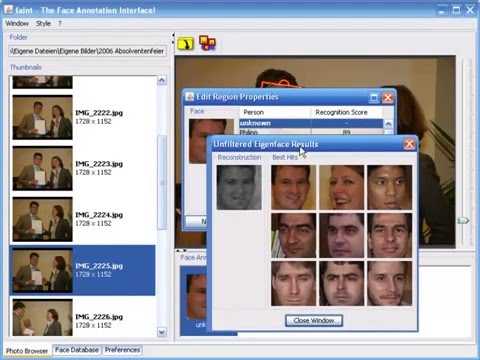Switch to the Face Database tab
Viewport: 480px width, 360px height.
[77, 350]
